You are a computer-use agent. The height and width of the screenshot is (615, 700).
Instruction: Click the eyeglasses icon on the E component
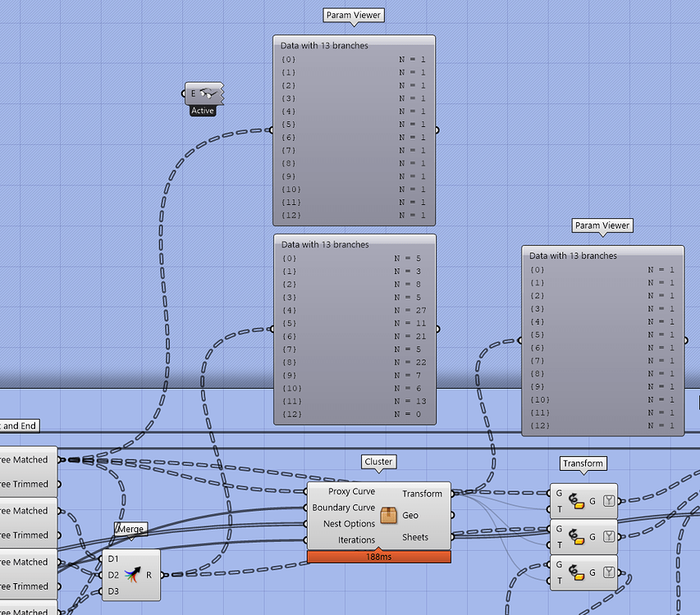click(208, 95)
